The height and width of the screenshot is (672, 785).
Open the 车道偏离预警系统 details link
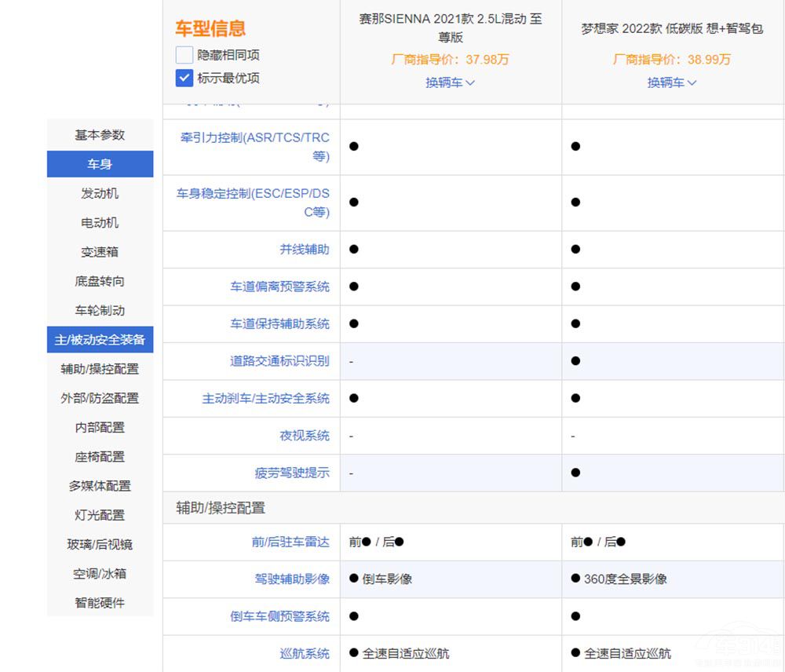[x=281, y=287]
